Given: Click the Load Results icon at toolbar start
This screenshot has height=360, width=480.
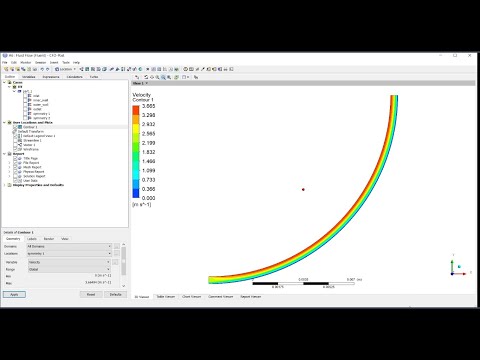Looking at the screenshot, I should click(x=6, y=69).
